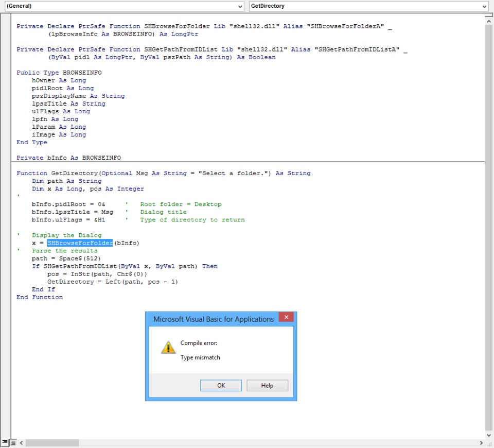Click the SHBrowseForFolder Declare statement line
The height and width of the screenshot is (448, 494).
pyautogui.click(x=204, y=26)
